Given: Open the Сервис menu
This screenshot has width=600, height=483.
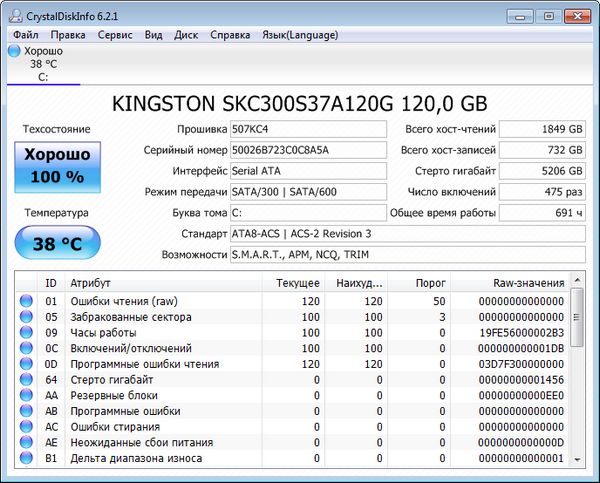Looking at the screenshot, I should point(114,34).
